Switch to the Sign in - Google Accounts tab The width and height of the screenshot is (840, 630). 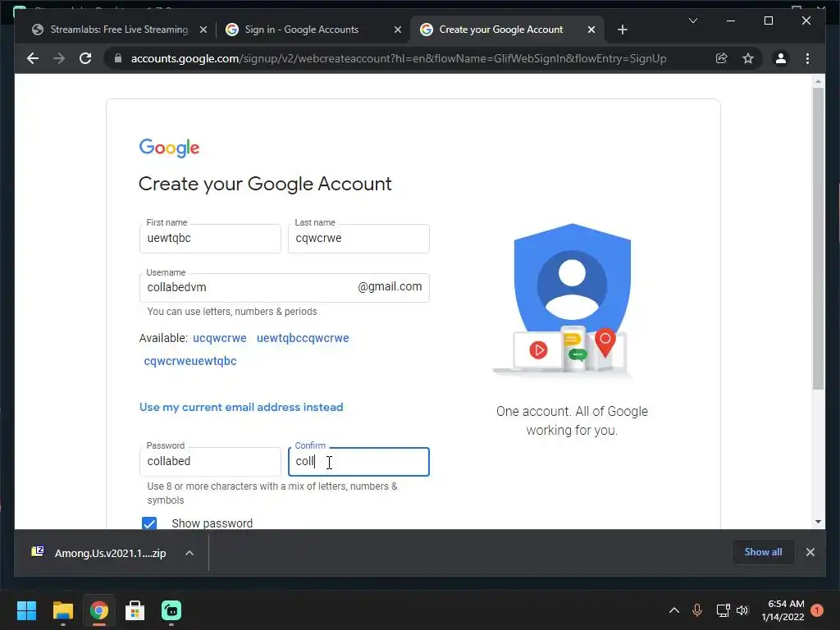[313, 30]
